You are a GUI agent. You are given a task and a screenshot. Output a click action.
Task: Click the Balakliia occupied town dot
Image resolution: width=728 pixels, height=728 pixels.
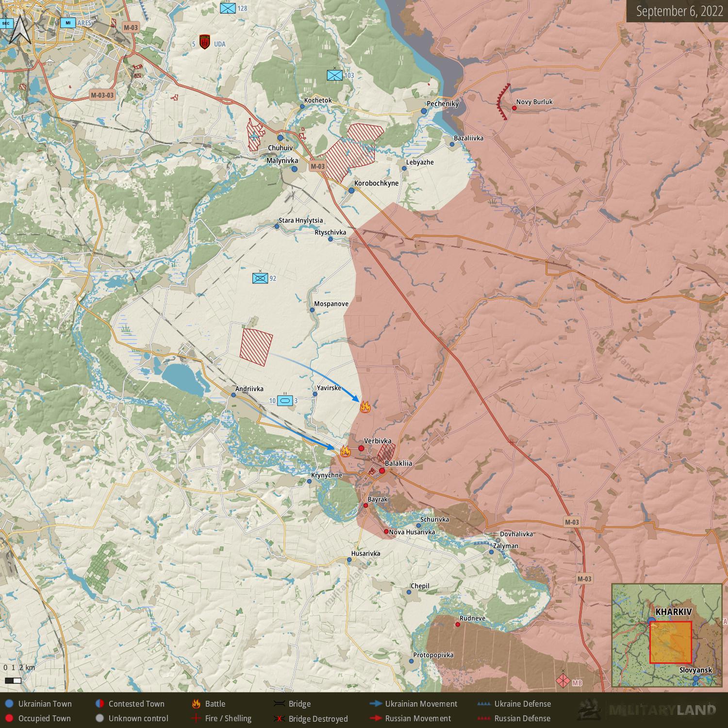(x=382, y=470)
